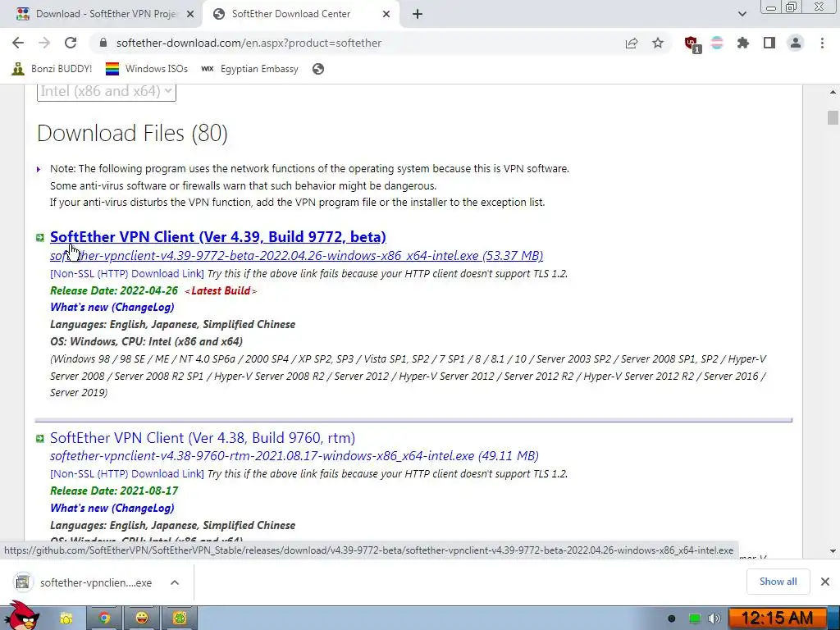This screenshot has width=840, height=630.
Task: Open the Intel (x86 and x64) dropdown
Action: point(106,91)
